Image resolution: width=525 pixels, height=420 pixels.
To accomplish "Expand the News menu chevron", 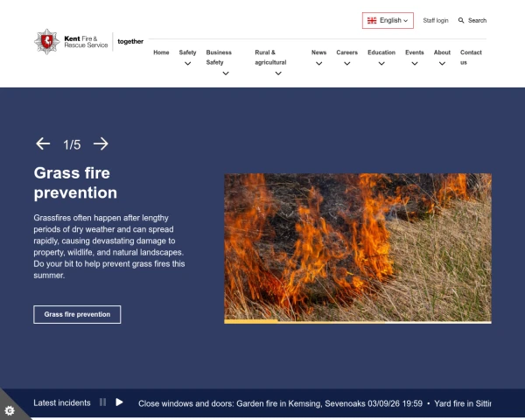I will click(x=319, y=64).
